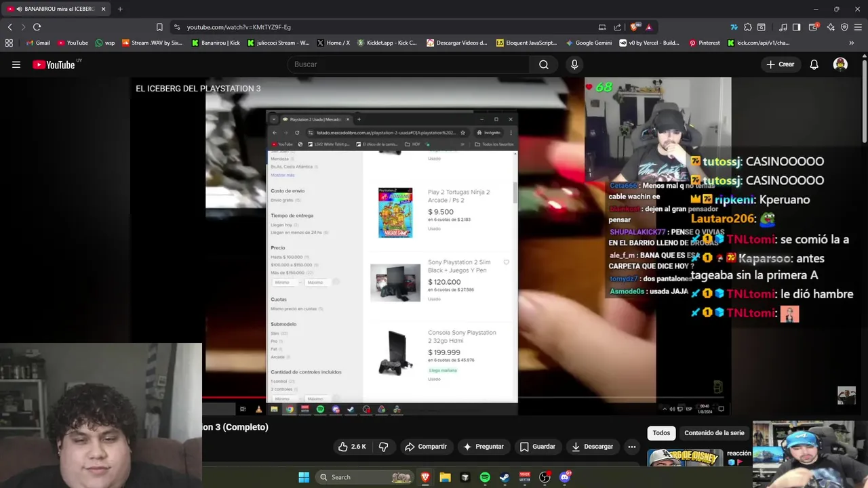Open the Descargar Videos bookmark
The width and height of the screenshot is (868, 488).
457,43
